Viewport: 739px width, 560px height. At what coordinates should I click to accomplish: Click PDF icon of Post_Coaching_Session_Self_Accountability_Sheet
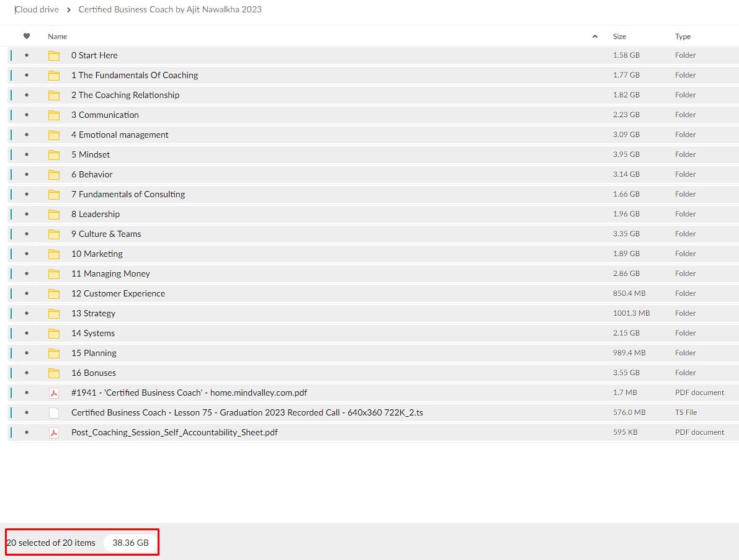pyautogui.click(x=54, y=432)
